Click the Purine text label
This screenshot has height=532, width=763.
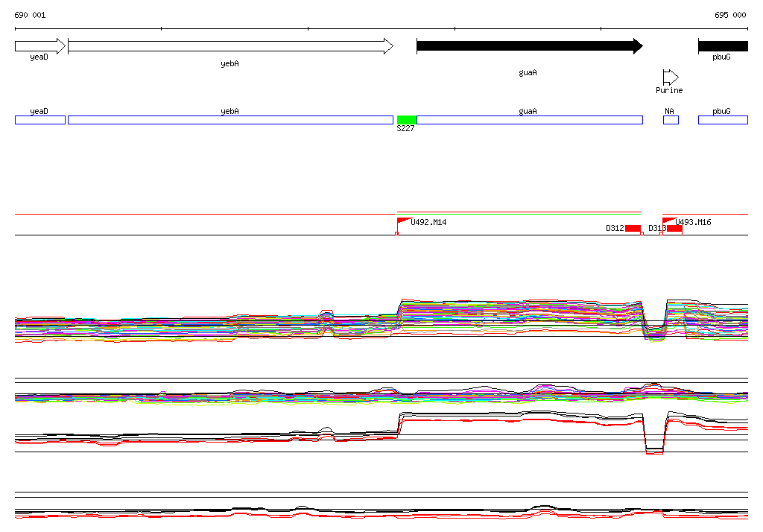[669, 91]
